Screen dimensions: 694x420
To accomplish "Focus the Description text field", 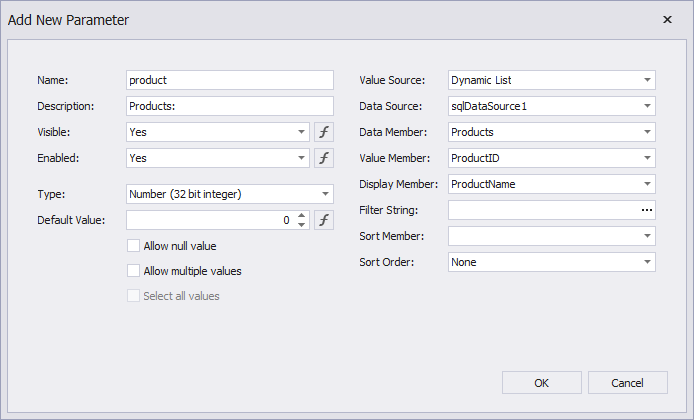I will [229, 106].
